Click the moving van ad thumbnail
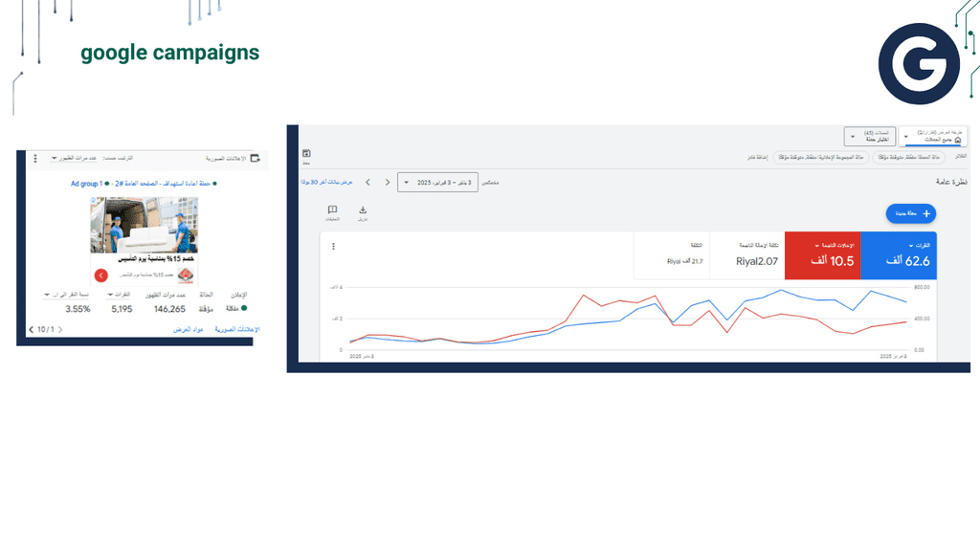 pyautogui.click(x=145, y=225)
